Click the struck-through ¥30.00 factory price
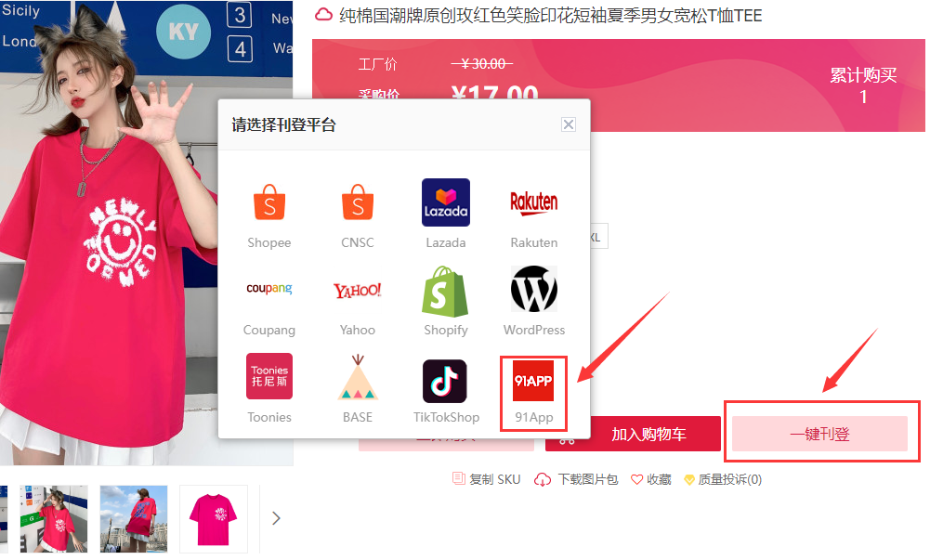This screenshot has height=560, width=930. coord(481,63)
